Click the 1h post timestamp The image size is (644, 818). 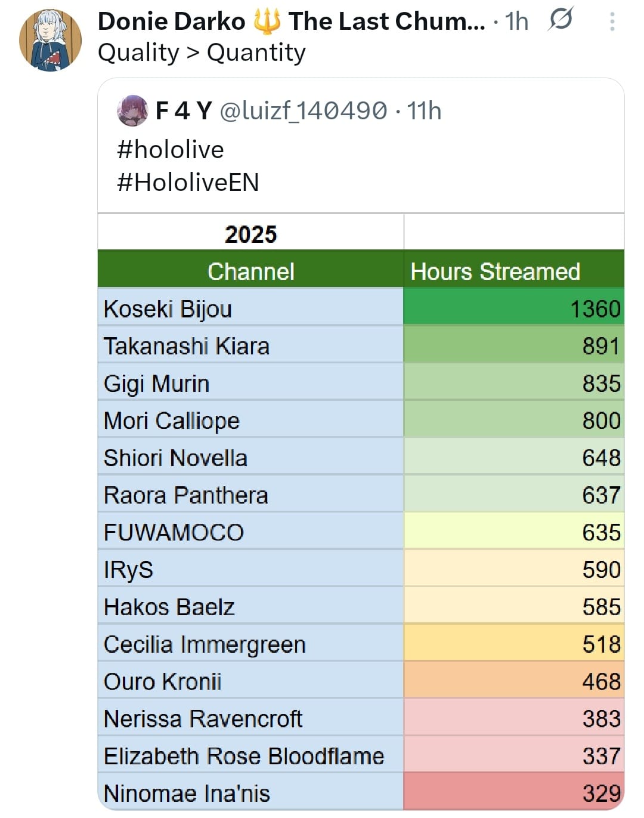click(516, 22)
